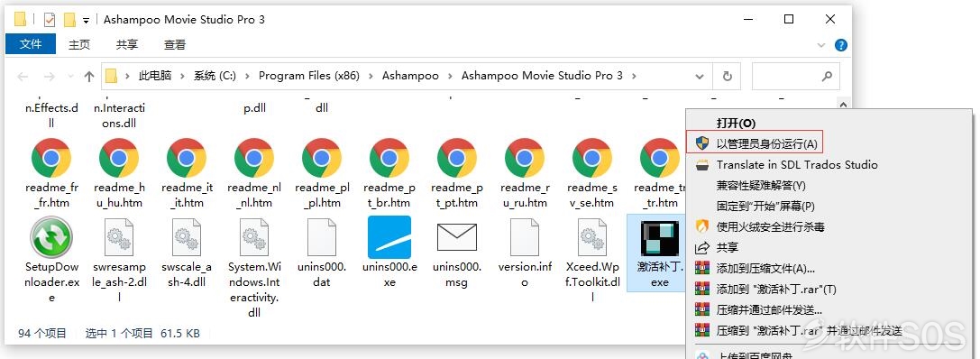This screenshot has height=359, width=980.
Task: Click the folder icon in address bar
Action: 111,76
